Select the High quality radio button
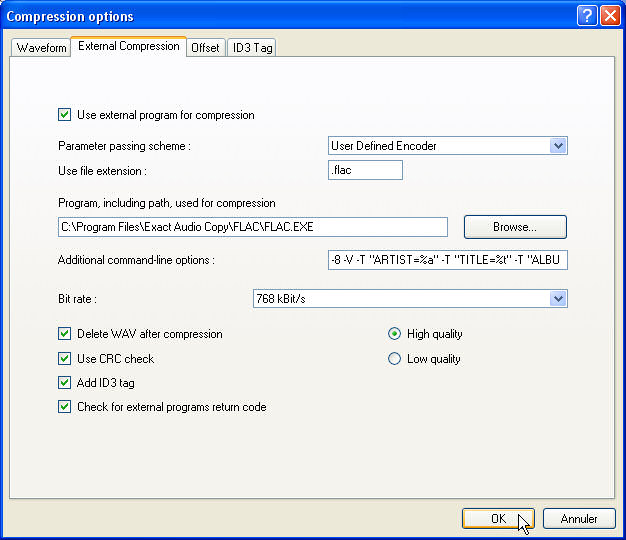 (394, 334)
